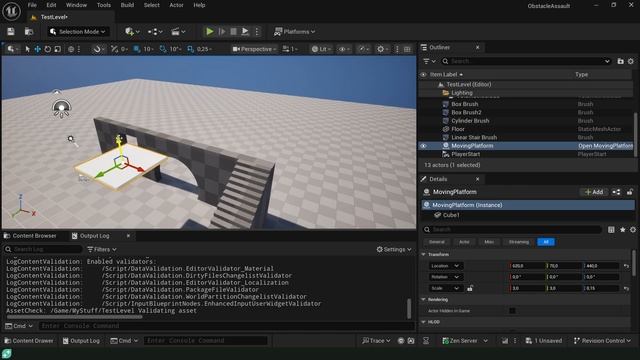Open the Lit view mode dropdown
The height and width of the screenshot is (360, 640).
click(x=321, y=49)
